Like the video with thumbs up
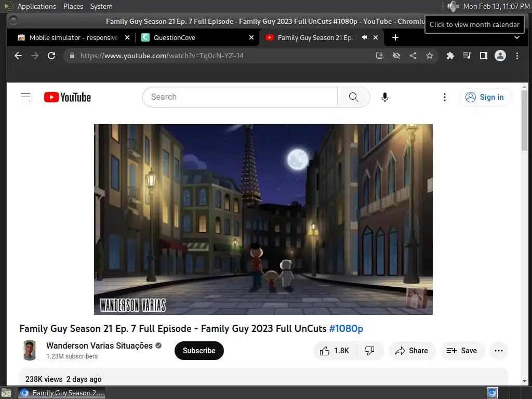Image resolution: width=532 pixels, height=399 pixels. (x=335, y=351)
